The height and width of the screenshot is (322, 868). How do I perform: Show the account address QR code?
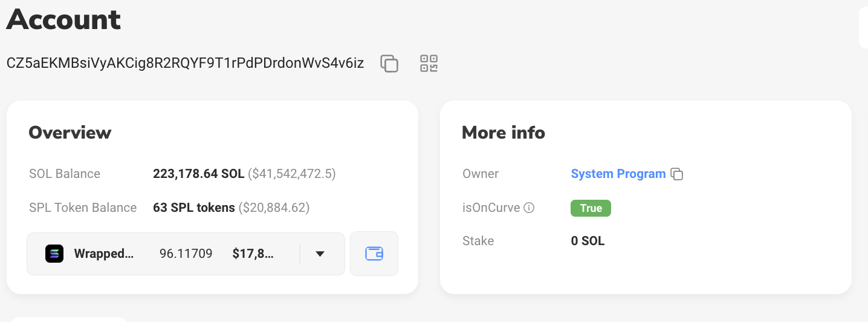[429, 64]
